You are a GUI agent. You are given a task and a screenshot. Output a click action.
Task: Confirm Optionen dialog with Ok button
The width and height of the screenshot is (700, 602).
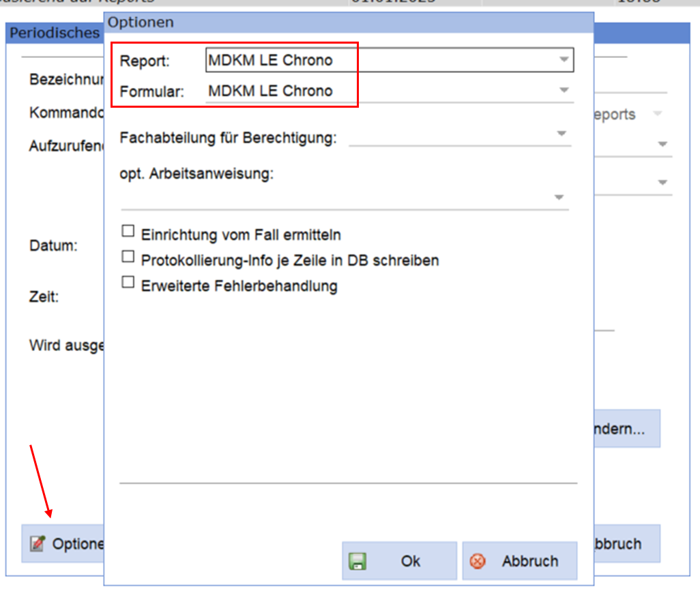coord(399,561)
